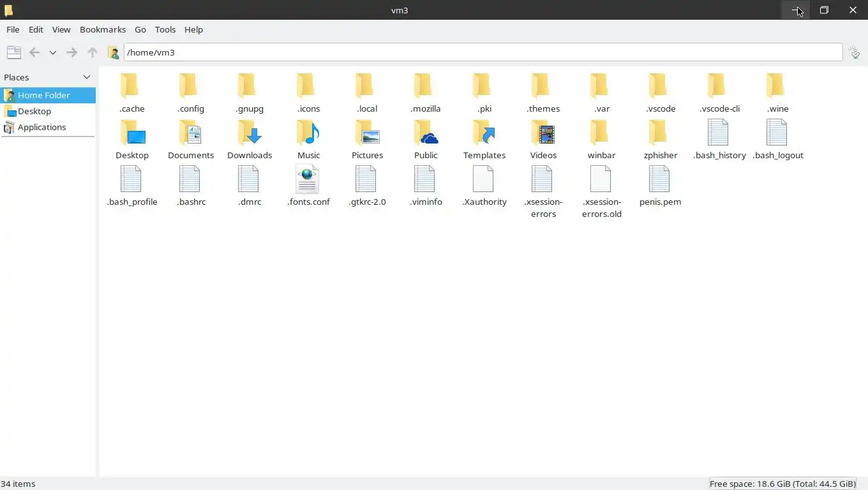This screenshot has width=868, height=490.
Task: Select the .dmrc file
Action: tap(248, 179)
